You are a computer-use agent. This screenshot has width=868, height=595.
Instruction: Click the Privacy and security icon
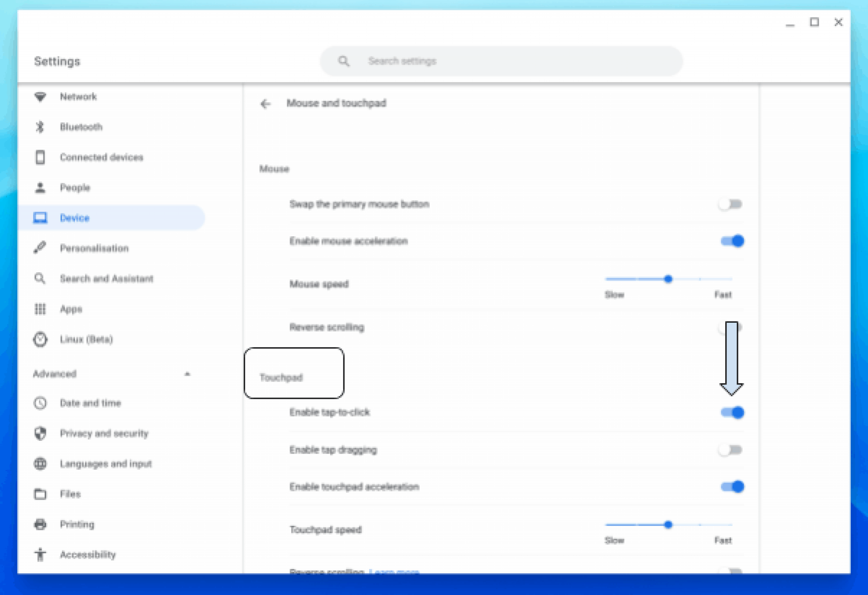[40, 433]
